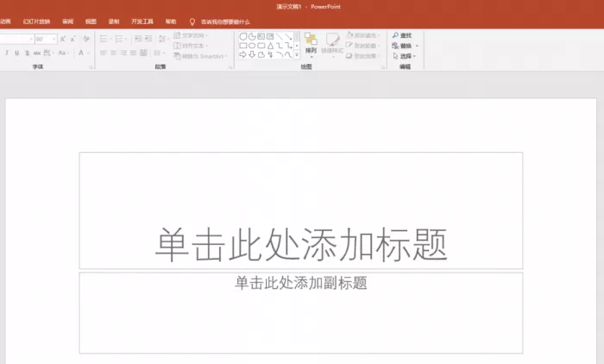Open Font dialog box launcher
Viewport: 604px width, 364px height.
[91, 67]
